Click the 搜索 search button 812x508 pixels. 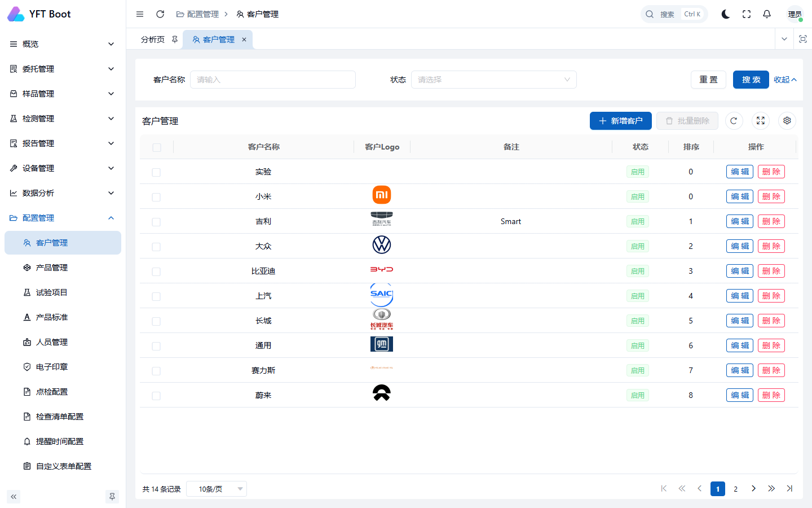pos(751,80)
